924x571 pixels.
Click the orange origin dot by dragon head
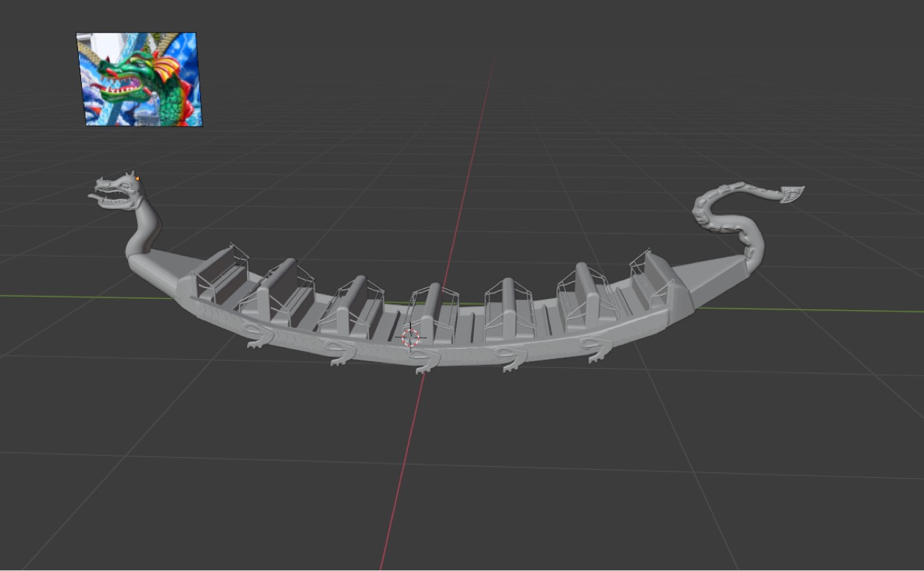point(138,178)
